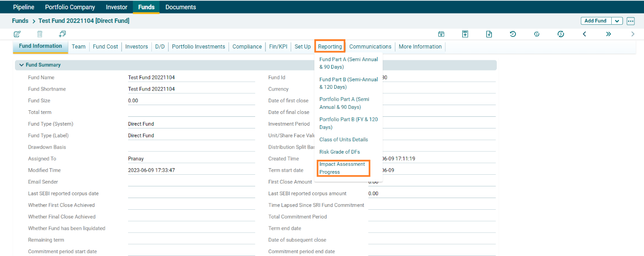Click the add document file icon
Screen dimensions: 644x256
click(x=489, y=34)
